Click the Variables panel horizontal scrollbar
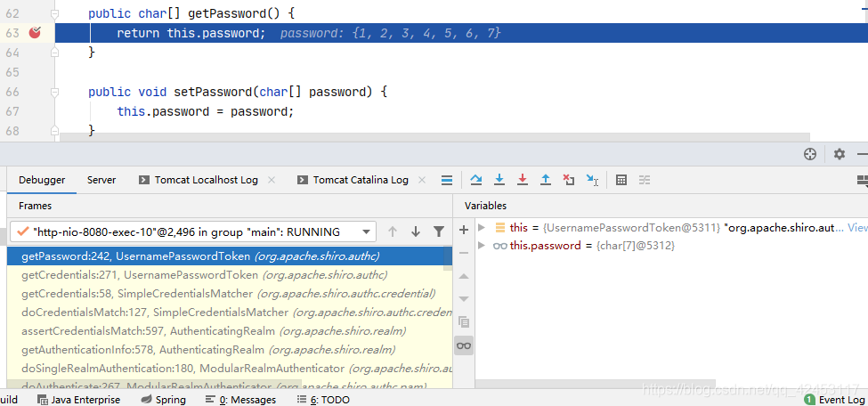This screenshot has height=406, width=868. [x=595, y=383]
